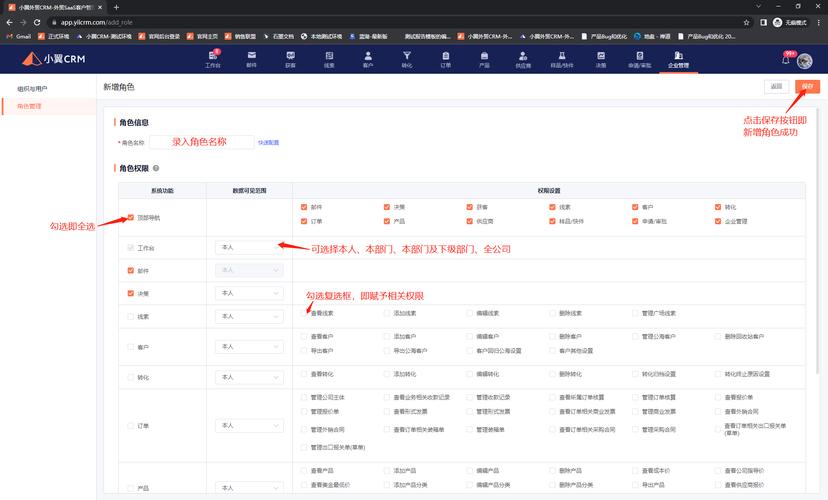Click the 返回 back button
This screenshot has height=500, width=828.
point(776,86)
